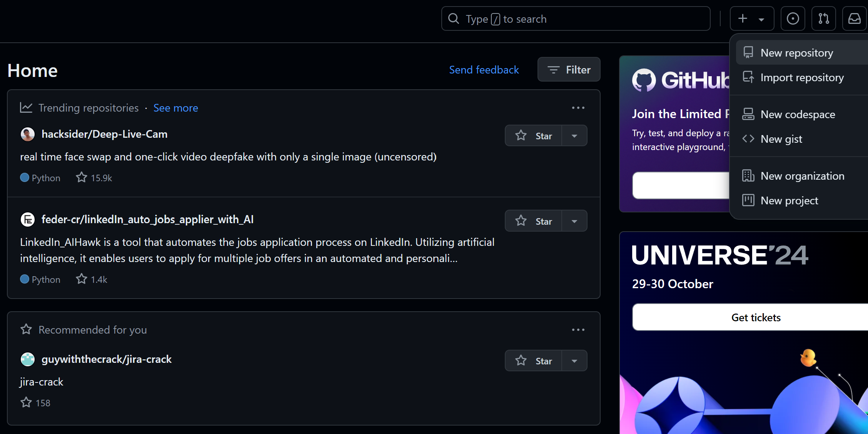868x434 pixels.
Task: Click Get tickets button
Action: click(x=750, y=317)
